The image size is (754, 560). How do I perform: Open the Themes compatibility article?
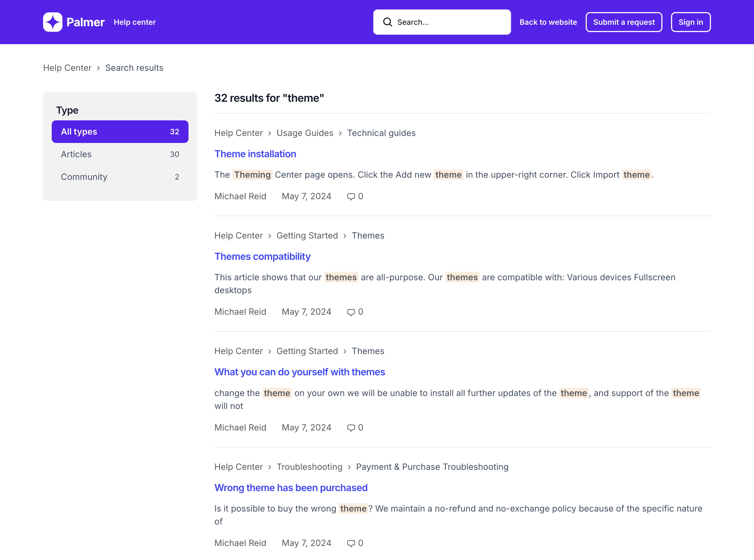point(262,257)
